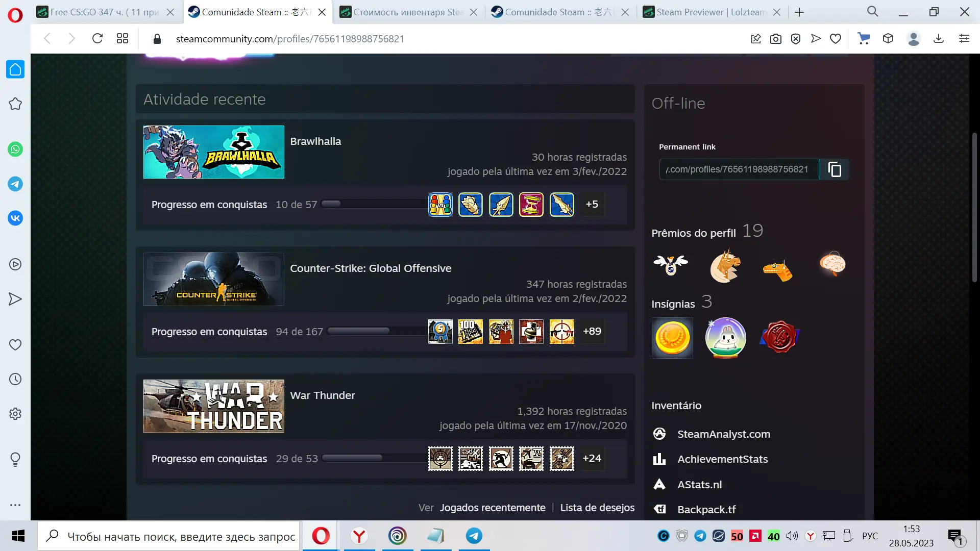Open Backpack.tf link
This screenshot has width=980, height=551.
(706, 510)
